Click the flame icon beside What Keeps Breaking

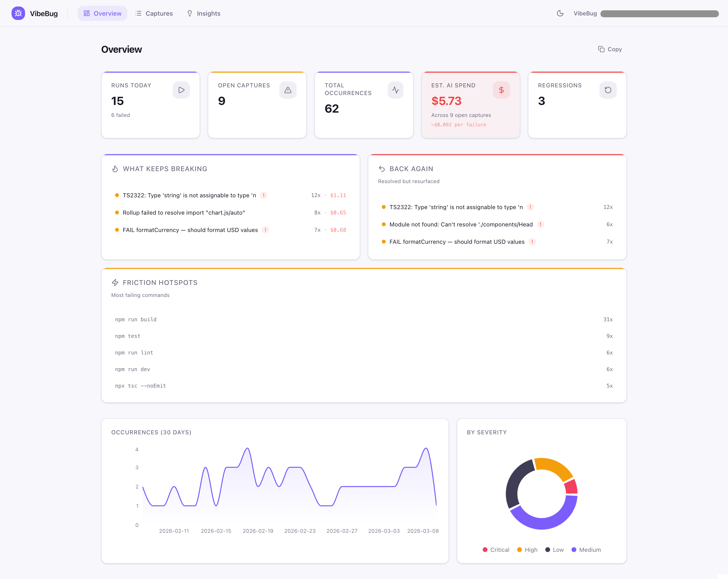pos(115,169)
